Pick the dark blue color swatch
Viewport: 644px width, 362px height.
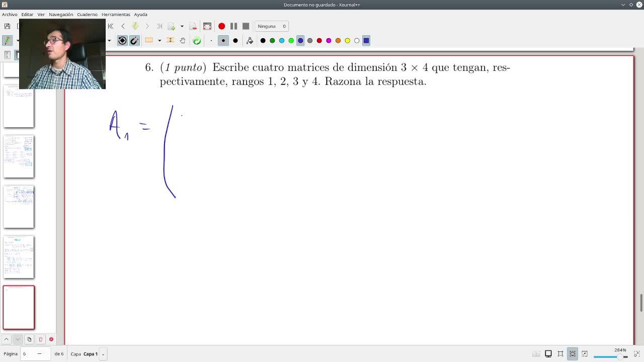coord(300,41)
